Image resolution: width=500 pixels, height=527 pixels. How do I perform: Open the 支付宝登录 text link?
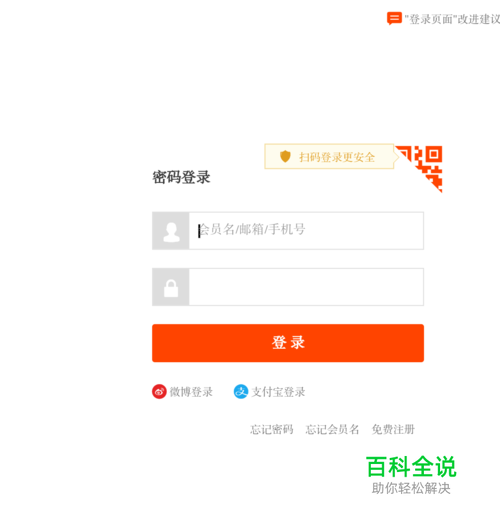[x=279, y=392]
